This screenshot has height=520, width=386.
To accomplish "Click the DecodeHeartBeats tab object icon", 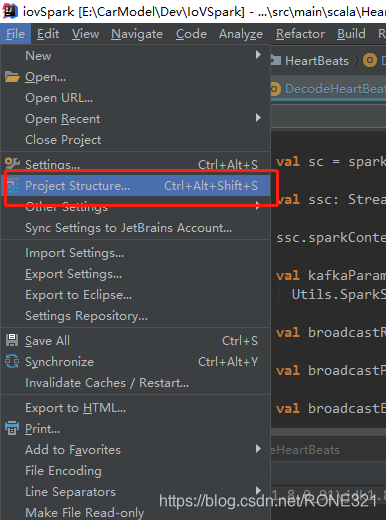I will pos(275,89).
